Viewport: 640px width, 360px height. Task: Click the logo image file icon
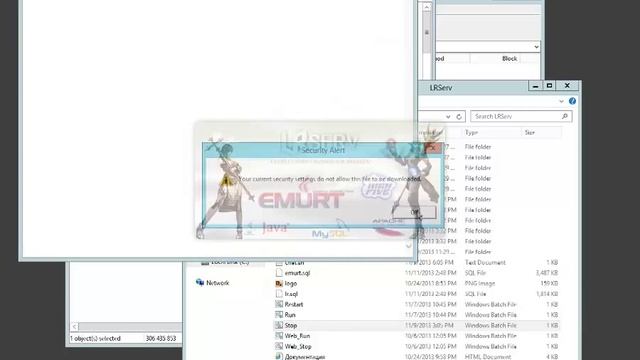point(279,283)
